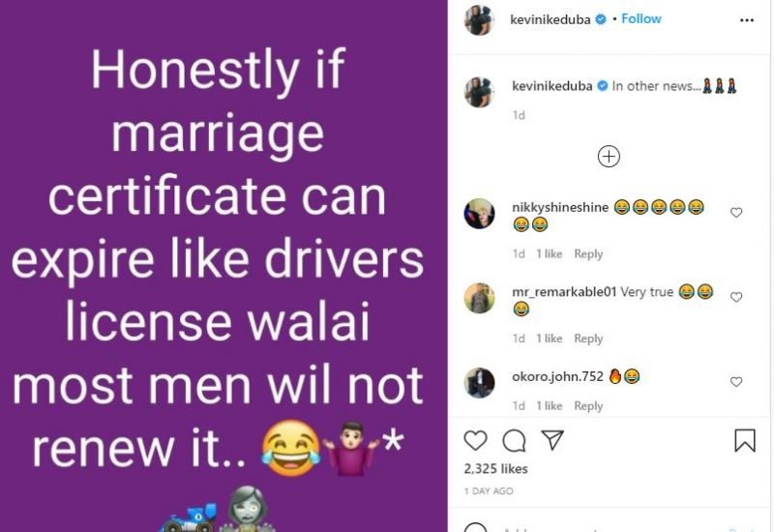Open mr_remarkable01's profile avatar
The height and width of the screenshot is (532, 774).
479,298
